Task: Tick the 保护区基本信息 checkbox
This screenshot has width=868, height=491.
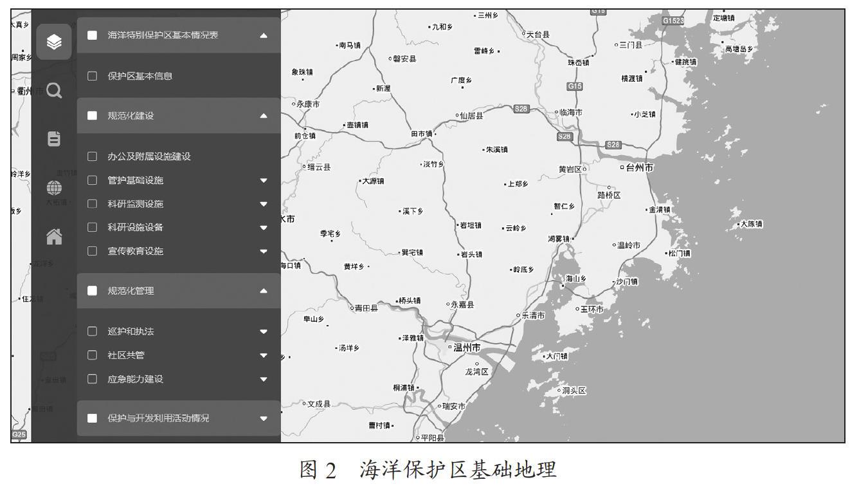Action: 92,76
